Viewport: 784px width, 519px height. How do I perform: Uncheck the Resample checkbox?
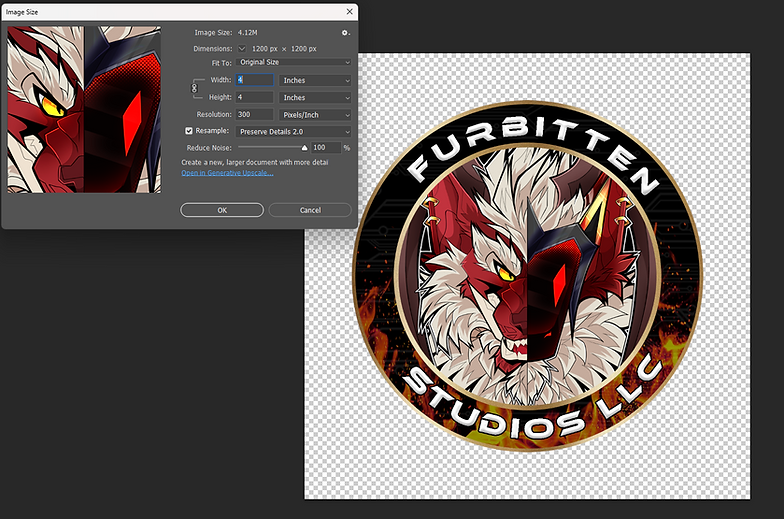coord(189,131)
